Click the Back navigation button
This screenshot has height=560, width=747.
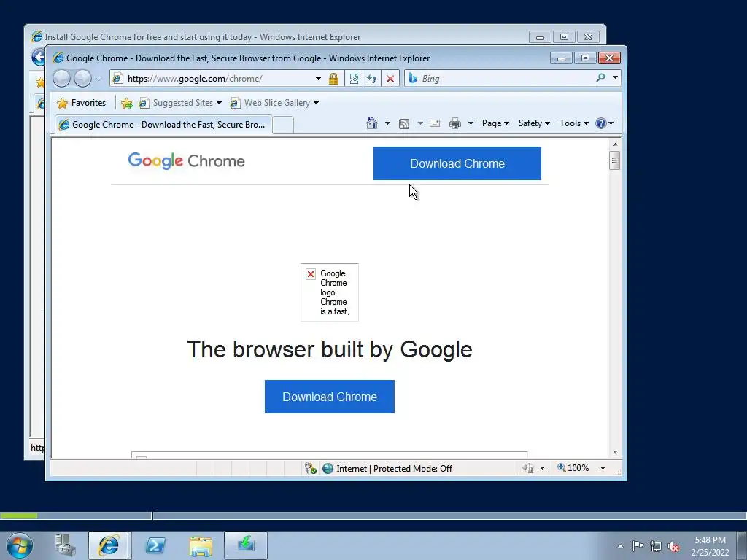pos(61,79)
